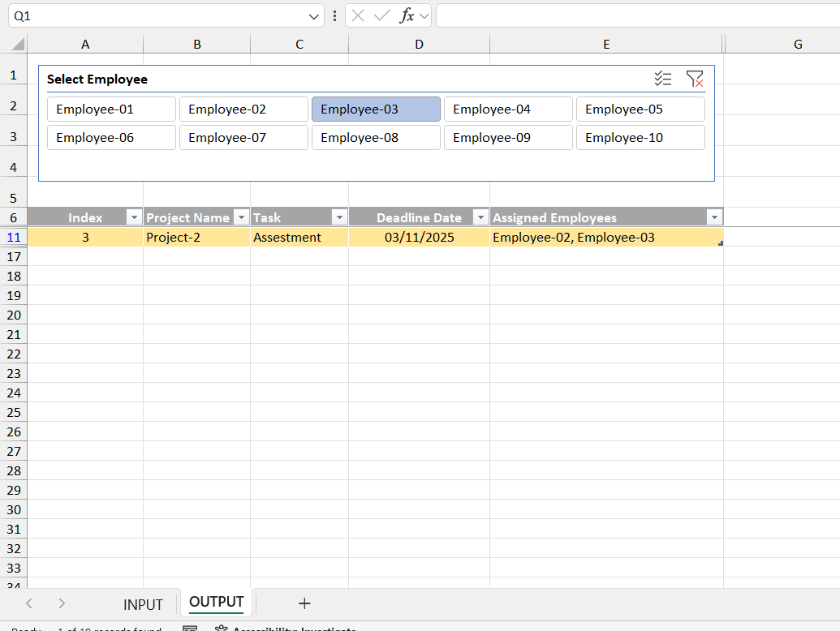Expand the Name Box dropdown arrow

click(x=314, y=16)
